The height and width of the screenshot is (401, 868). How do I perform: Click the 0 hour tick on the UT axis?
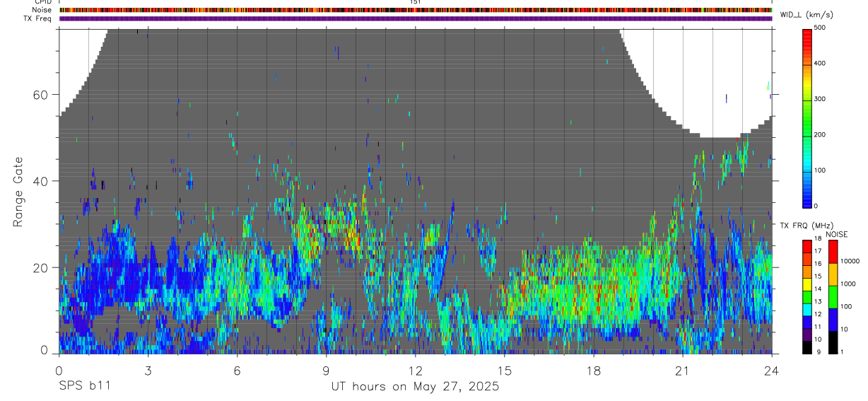point(59,371)
